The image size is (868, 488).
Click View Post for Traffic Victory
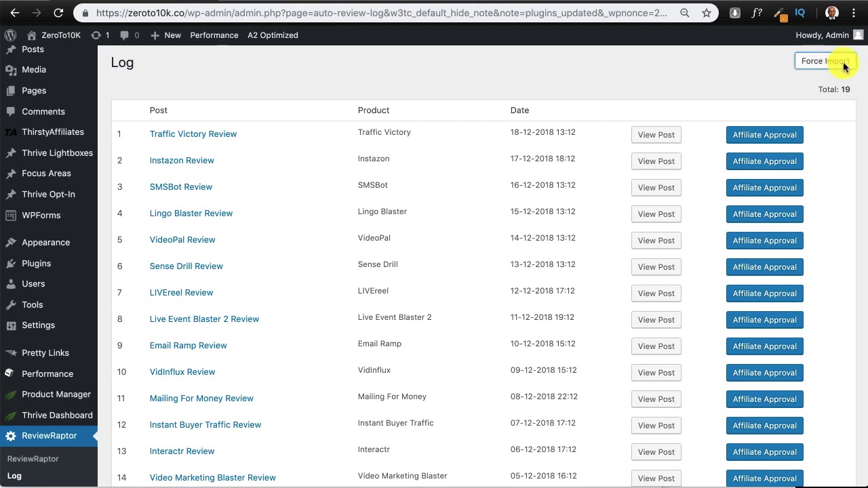click(656, 135)
